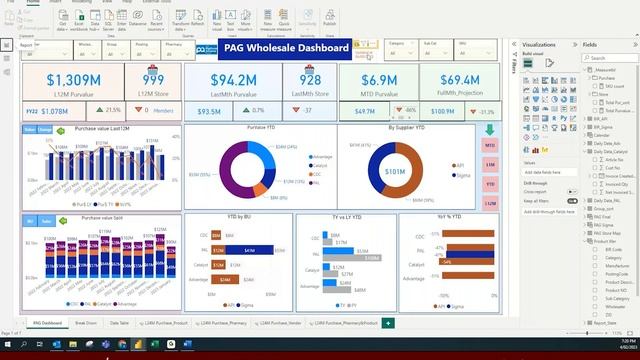Image resolution: width=640 pixels, height=360 pixels.
Task: Expand the BR_API table in Fields
Action: (585, 119)
